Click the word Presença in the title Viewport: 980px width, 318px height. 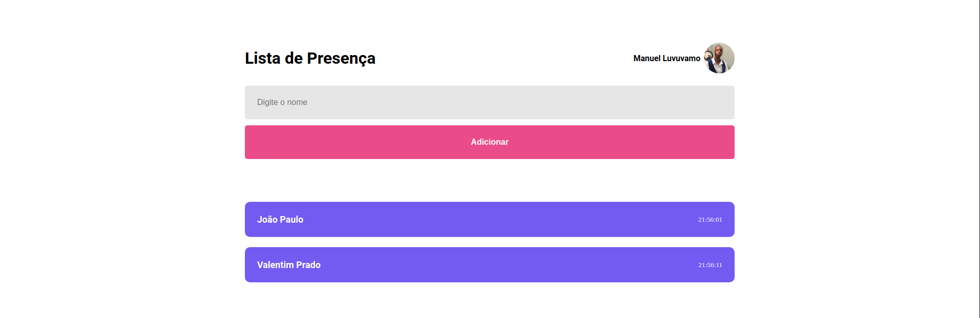tap(341, 59)
